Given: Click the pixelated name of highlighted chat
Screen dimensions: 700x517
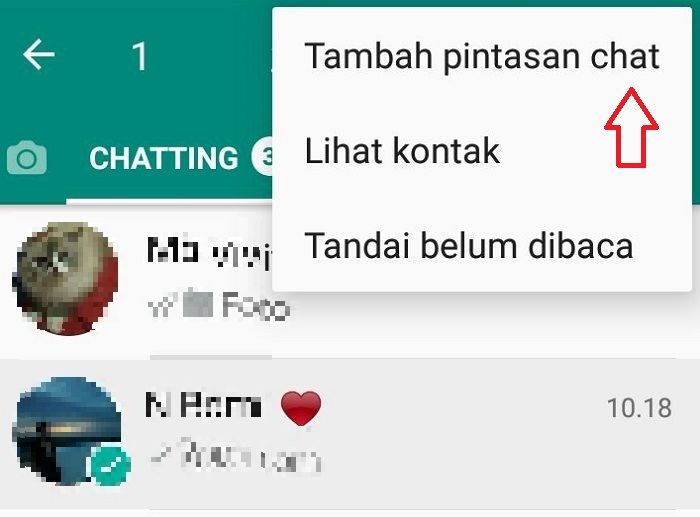Looking at the screenshot, I should (x=203, y=405).
